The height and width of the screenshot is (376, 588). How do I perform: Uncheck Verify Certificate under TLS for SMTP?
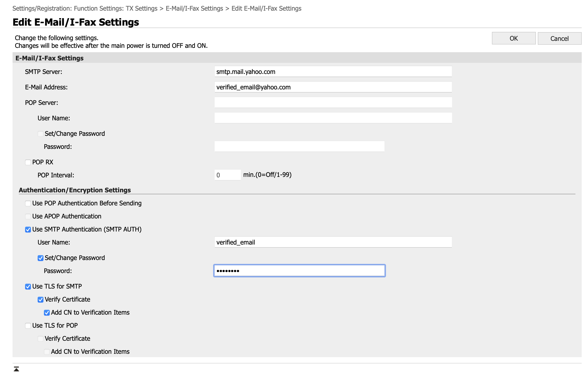41,300
